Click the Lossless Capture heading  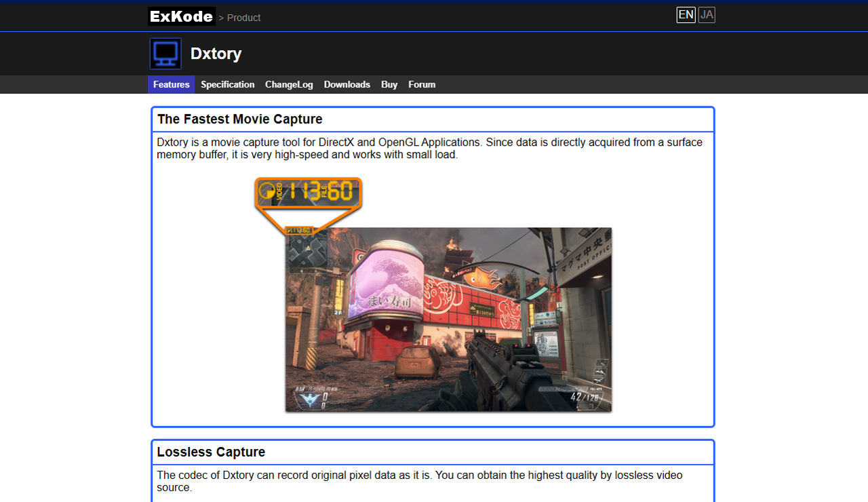coord(211,452)
